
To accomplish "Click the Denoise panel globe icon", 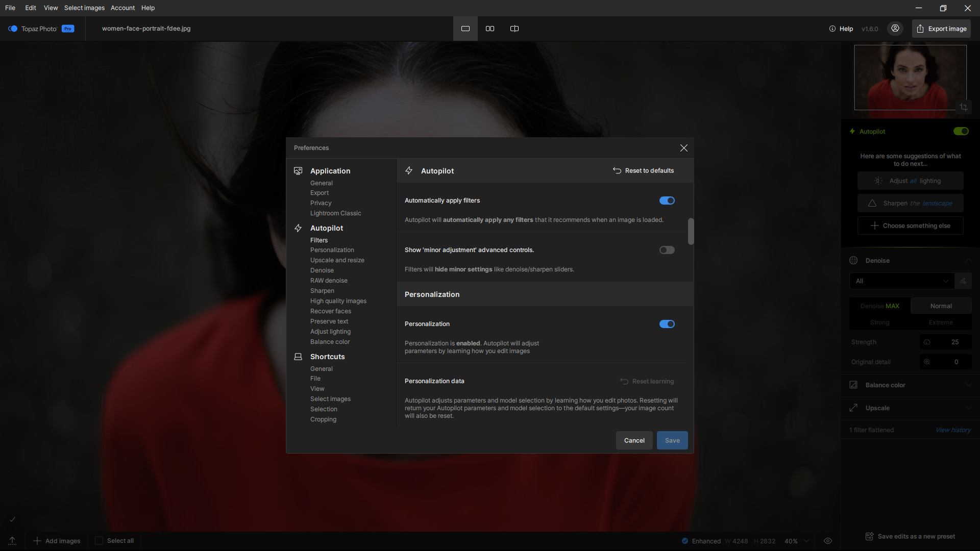I will [853, 260].
